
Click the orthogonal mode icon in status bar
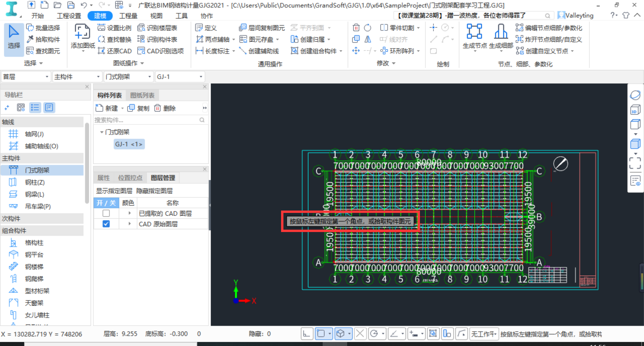click(307, 334)
